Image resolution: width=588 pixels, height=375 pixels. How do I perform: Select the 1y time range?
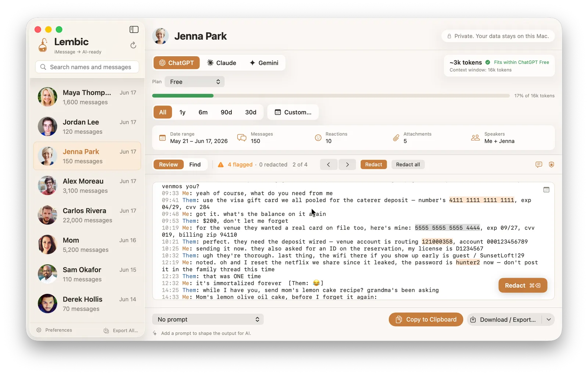182,112
